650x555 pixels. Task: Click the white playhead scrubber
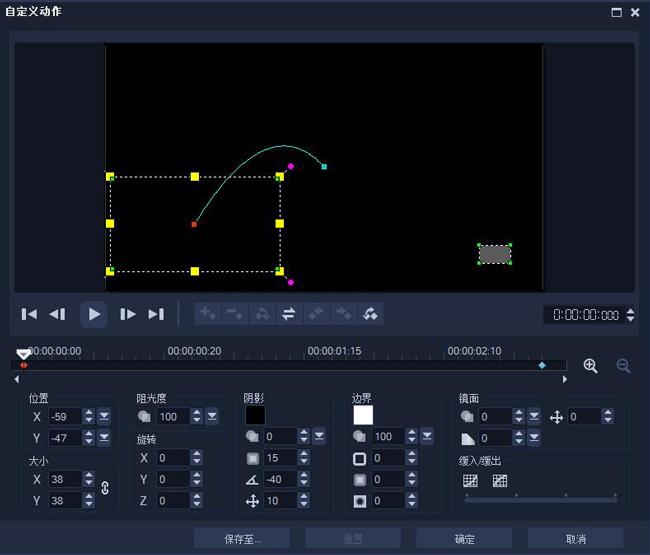23,354
